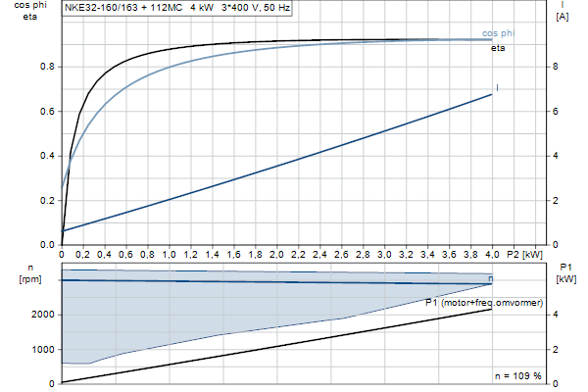
Task: Click the 0.2 value on left axis
Action: [x=47, y=200]
